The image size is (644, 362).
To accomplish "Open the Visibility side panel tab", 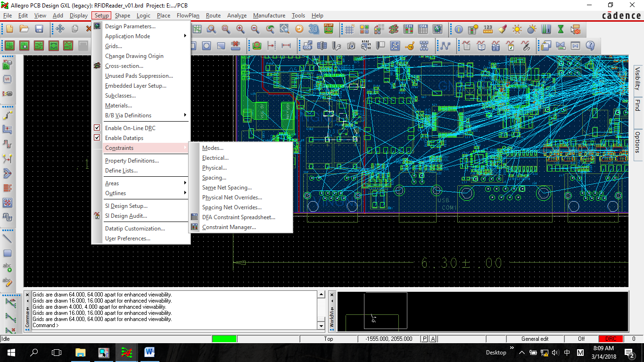I will point(637,78).
